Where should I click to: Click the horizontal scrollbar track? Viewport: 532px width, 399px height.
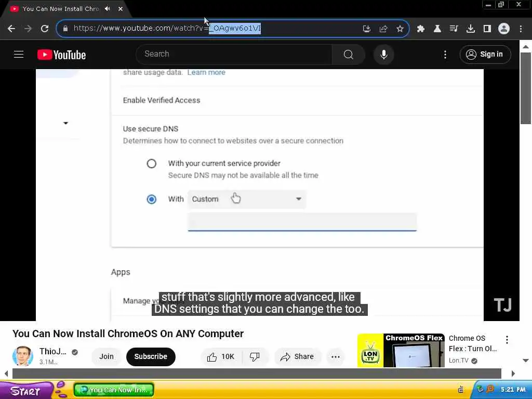(257, 374)
